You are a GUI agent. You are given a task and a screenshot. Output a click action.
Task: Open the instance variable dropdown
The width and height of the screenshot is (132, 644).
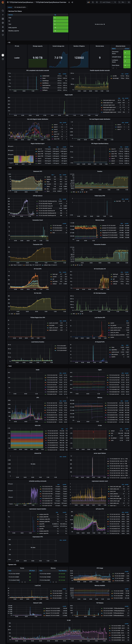point(20,7)
